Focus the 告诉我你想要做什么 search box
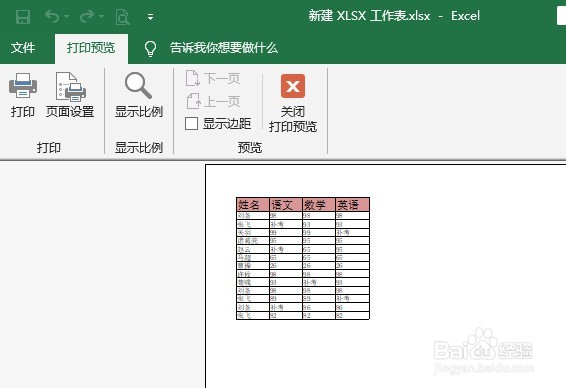 click(x=224, y=48)
